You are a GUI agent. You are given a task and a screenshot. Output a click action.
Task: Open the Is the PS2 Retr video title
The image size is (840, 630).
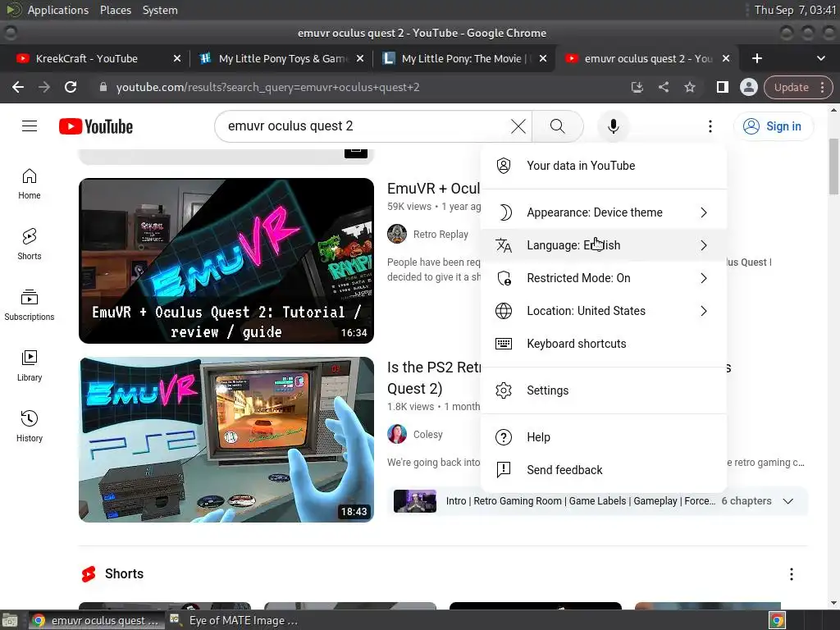click(434, 377)
